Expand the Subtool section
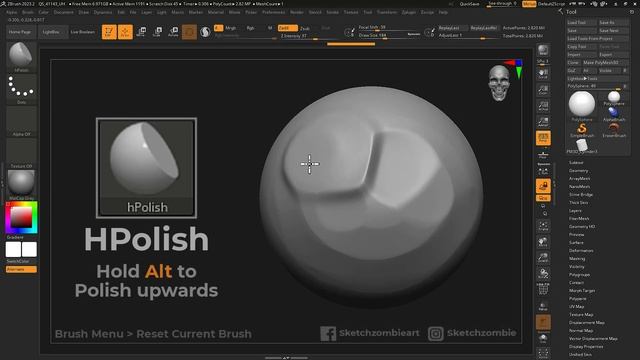Viewport: 640px width, 360px height. coord(576,162)
